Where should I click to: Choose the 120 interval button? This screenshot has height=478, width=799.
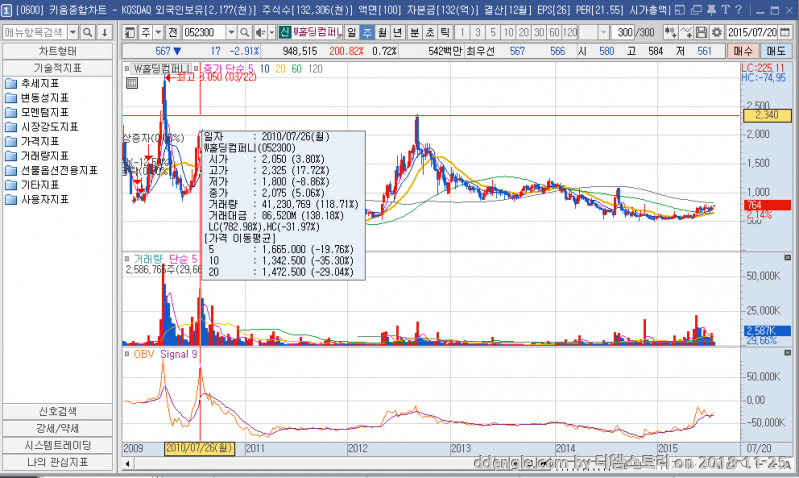(x=570, y=33)
